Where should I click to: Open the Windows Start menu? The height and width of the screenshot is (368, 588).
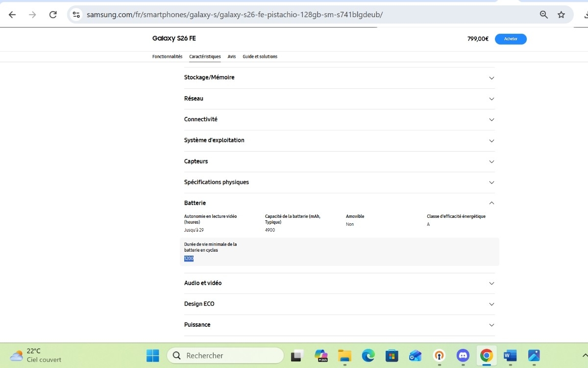click(153, 356)
